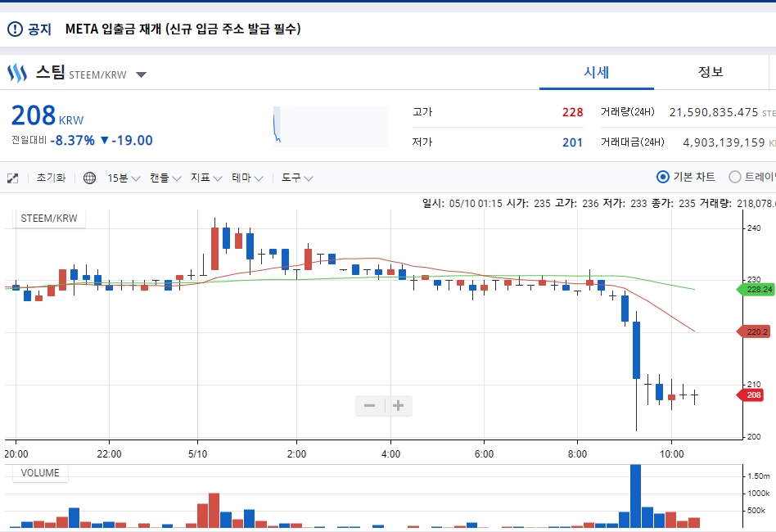Screen dimensions: 776x532
Task: Click the globe timezone icon
Action: (x=89, y=178)
